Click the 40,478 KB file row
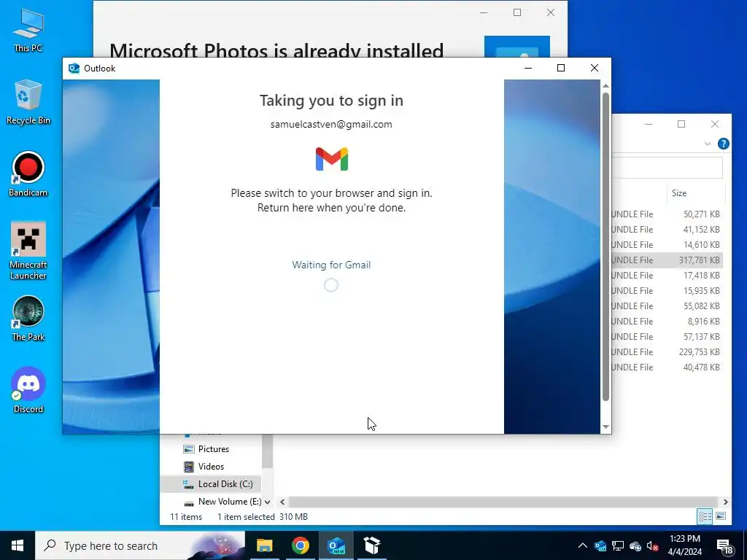 coord(667,367)
